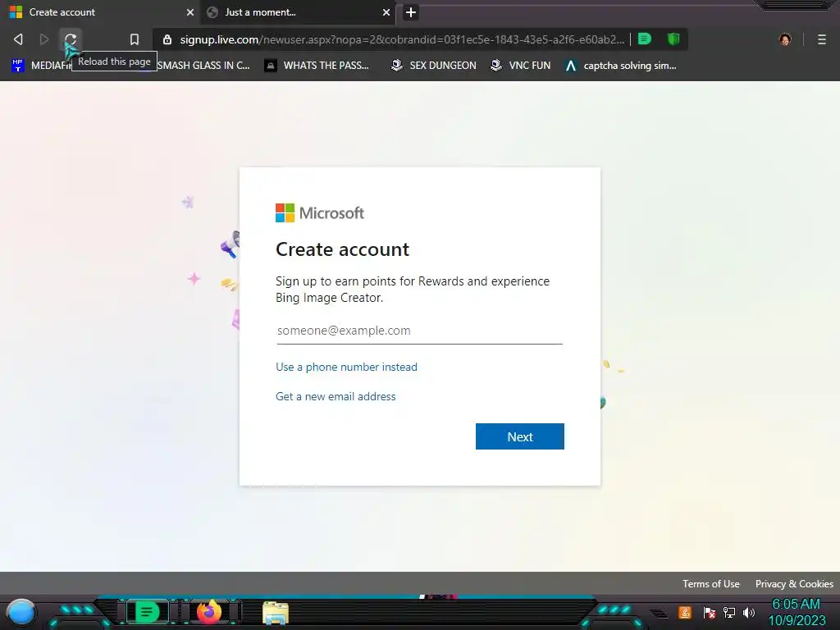Open the WHATS THE PASS... bookmark

[317, 66]
